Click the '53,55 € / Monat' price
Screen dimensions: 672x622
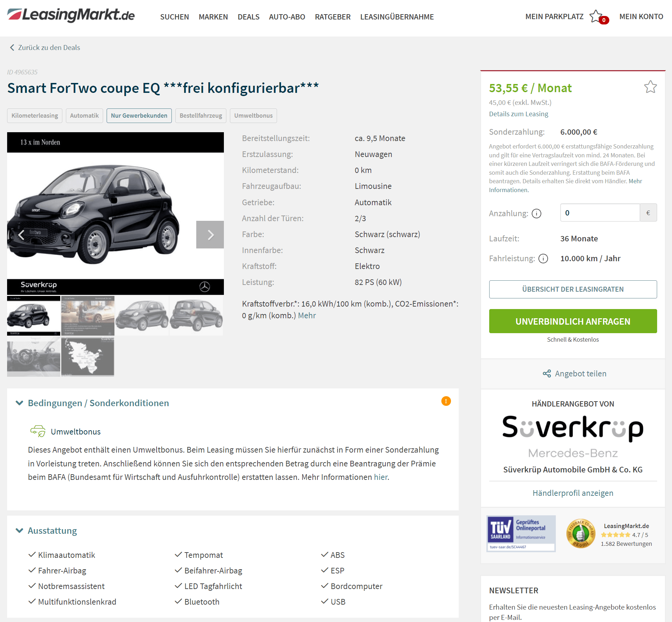[530, 88]
